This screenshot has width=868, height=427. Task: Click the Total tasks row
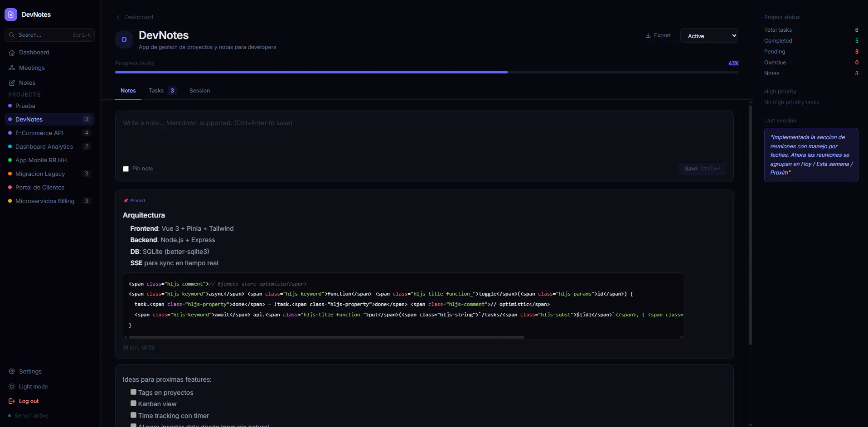pos(811,30)
